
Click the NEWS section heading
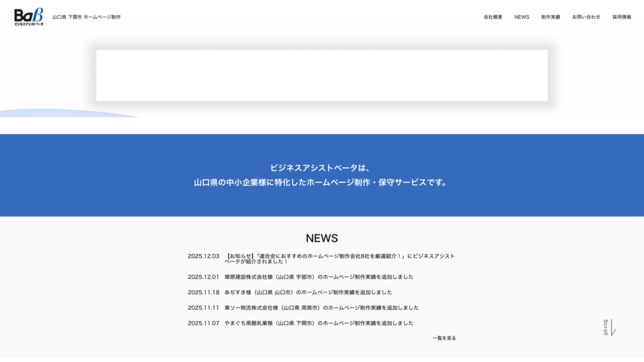pos(321,238)
